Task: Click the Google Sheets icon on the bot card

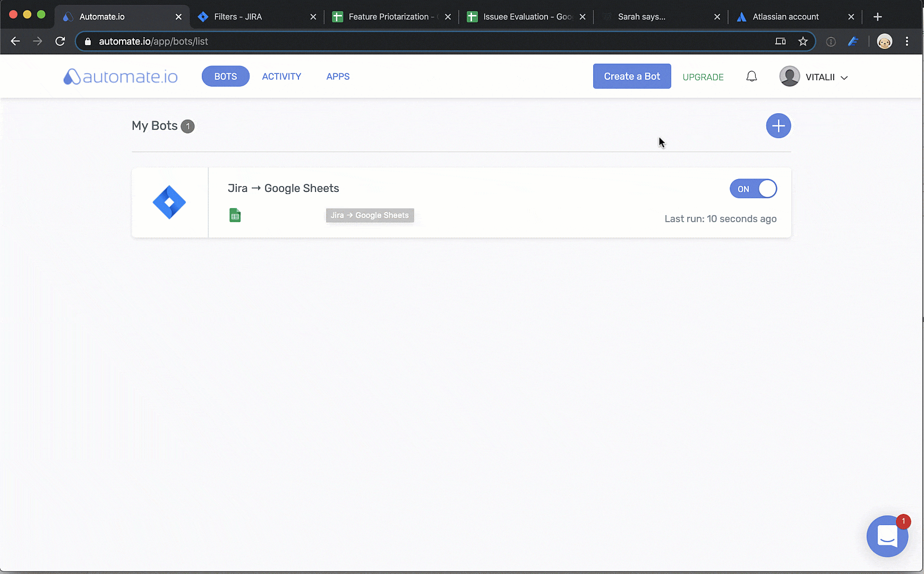Action: tap(235, 215)
